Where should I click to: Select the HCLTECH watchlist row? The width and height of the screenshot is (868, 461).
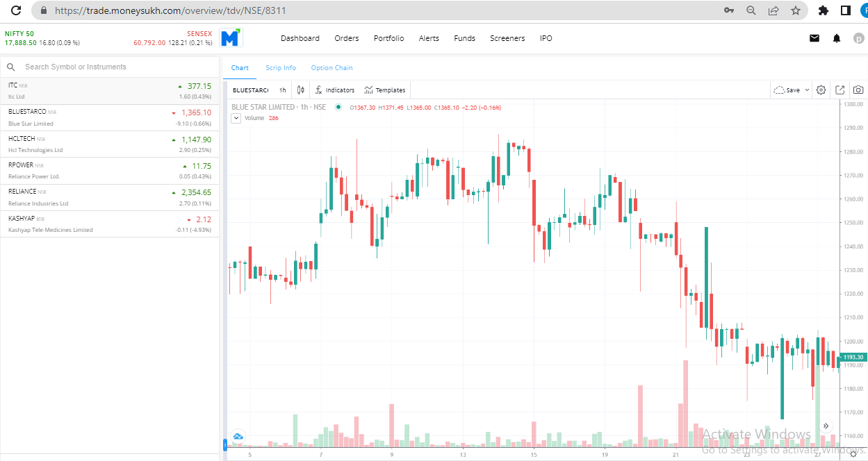click(x=109, y=144)
